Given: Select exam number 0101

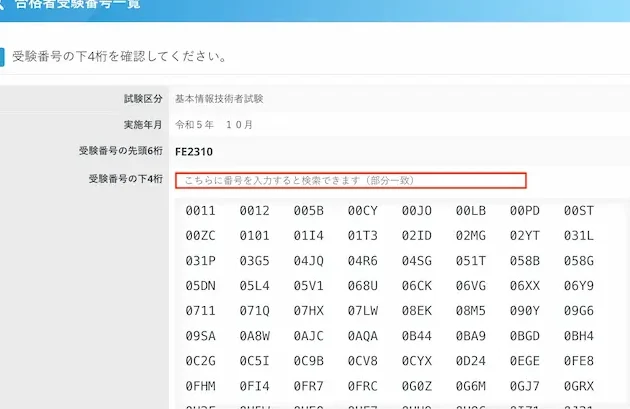Looking at the screenshot, I should 254,236.
